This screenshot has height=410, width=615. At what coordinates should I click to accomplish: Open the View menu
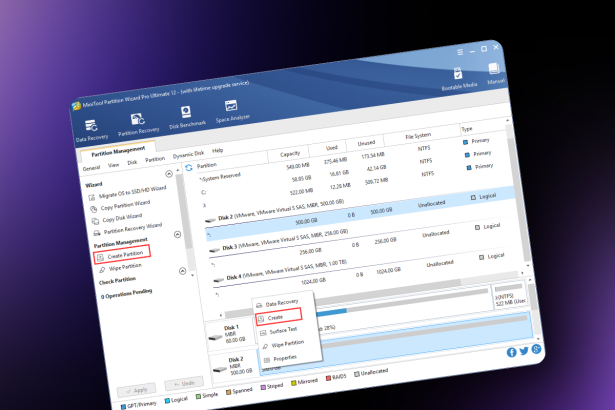113,165
